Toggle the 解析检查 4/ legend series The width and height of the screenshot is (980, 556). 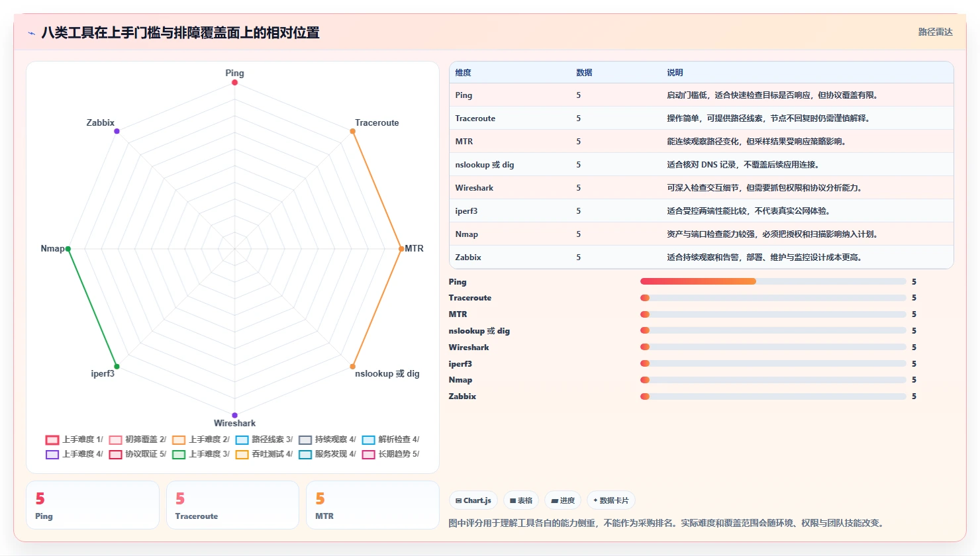[x=390, y=440]
